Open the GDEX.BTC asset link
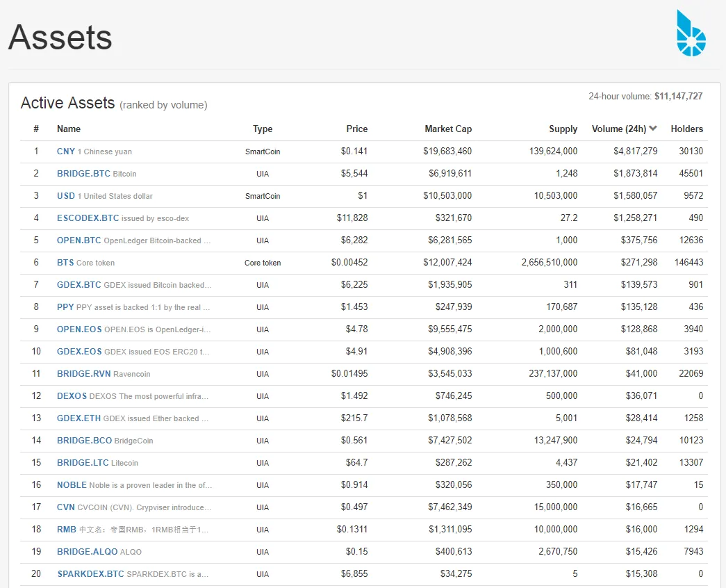Viewport: 726px width, 588px height. 79,284
